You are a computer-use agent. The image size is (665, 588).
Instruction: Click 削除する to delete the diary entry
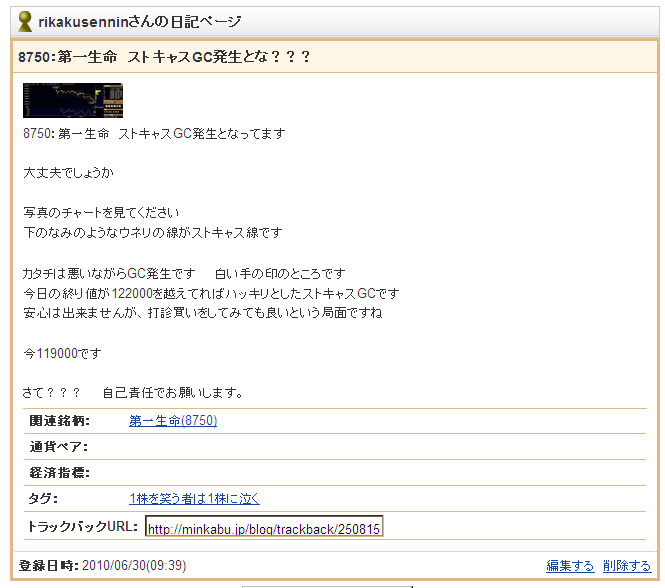(627, 566)
